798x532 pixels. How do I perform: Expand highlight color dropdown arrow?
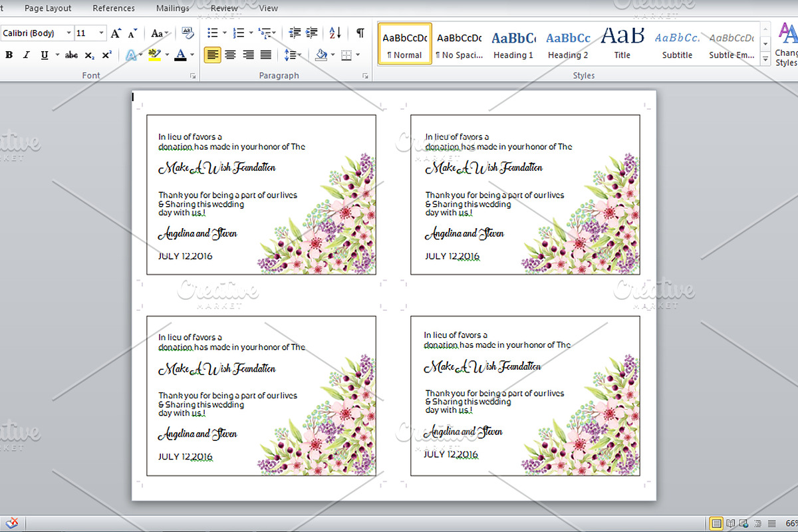pos(166,55)
